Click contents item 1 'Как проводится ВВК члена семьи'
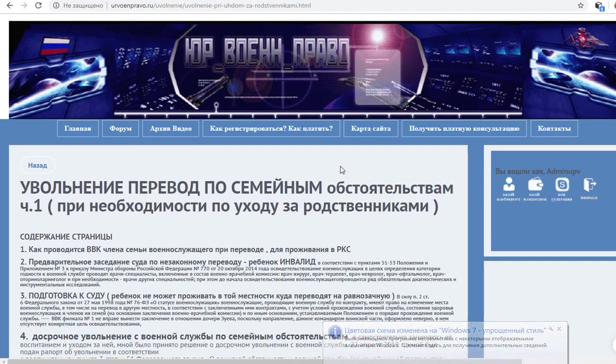Screen dimensions: 616x364 [x=185, y=249]
